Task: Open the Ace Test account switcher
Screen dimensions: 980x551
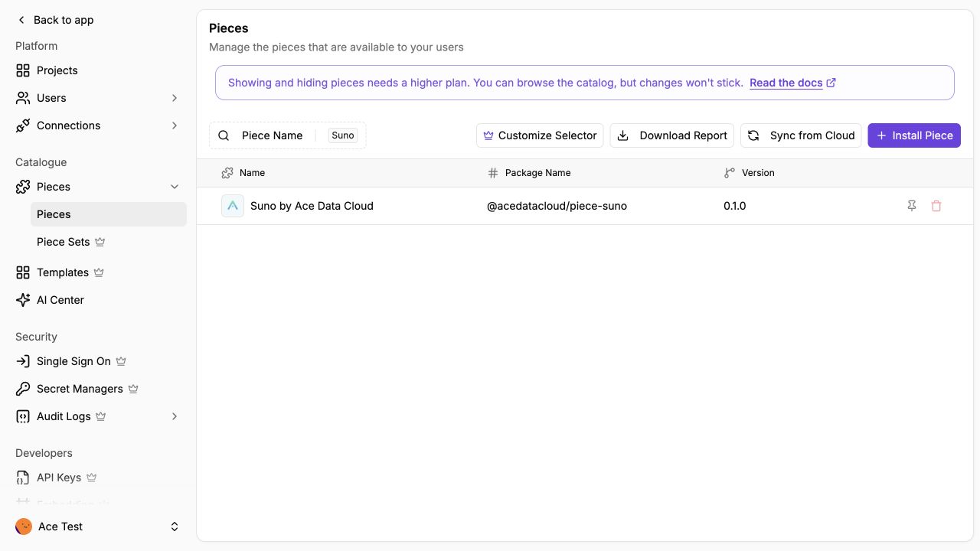Action: (x=98, y=527)
